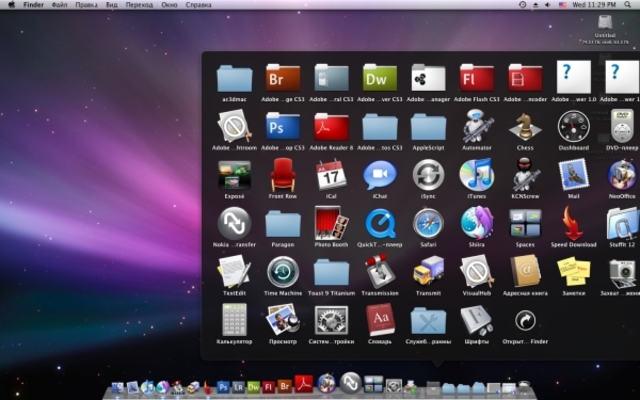Open the Вид menu
Viewport: 640px width, 400px height.
111,5
